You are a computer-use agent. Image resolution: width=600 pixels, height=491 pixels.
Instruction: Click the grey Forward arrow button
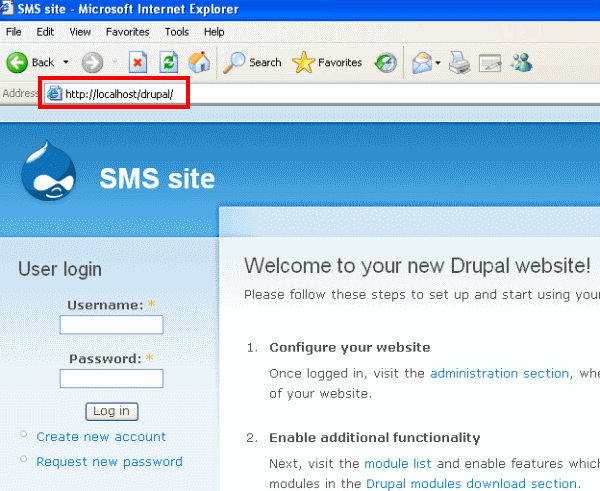(x=92, y=62)
